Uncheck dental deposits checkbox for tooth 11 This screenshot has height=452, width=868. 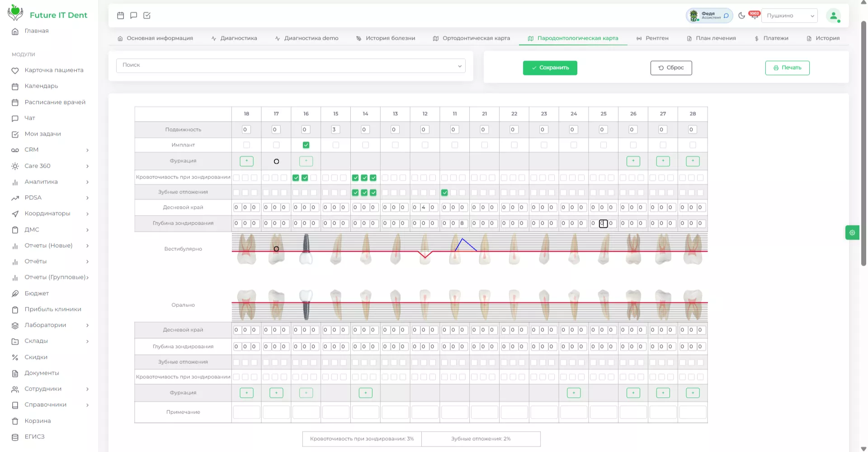pos(445,193)
